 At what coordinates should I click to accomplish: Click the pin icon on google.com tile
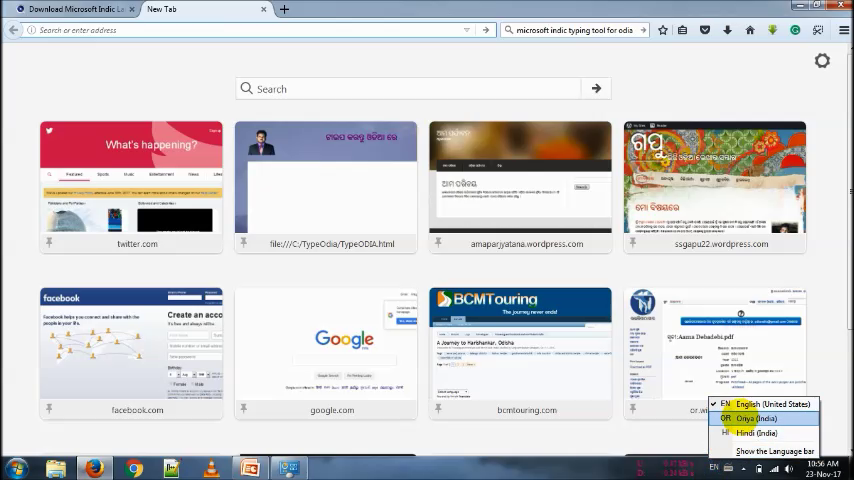click(x=243, y=409)
